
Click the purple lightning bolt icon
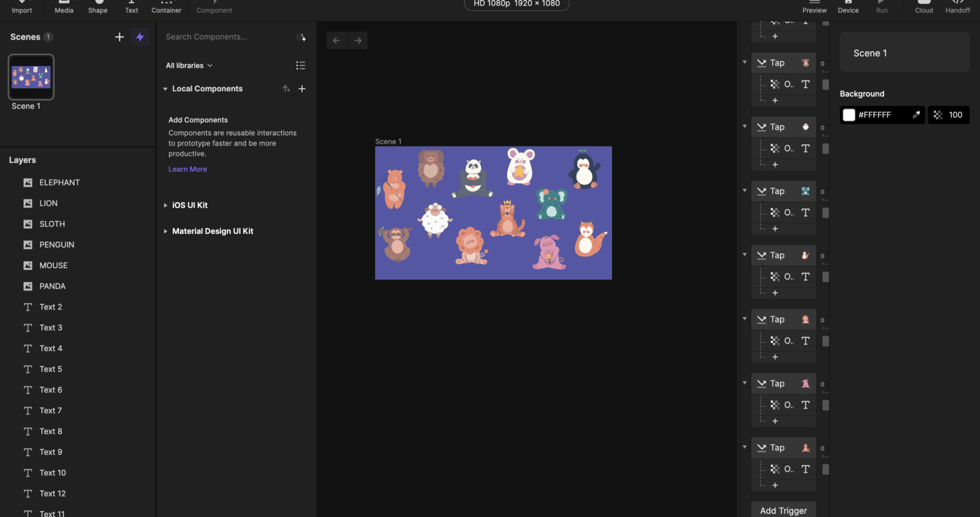(x=140, y=37)
